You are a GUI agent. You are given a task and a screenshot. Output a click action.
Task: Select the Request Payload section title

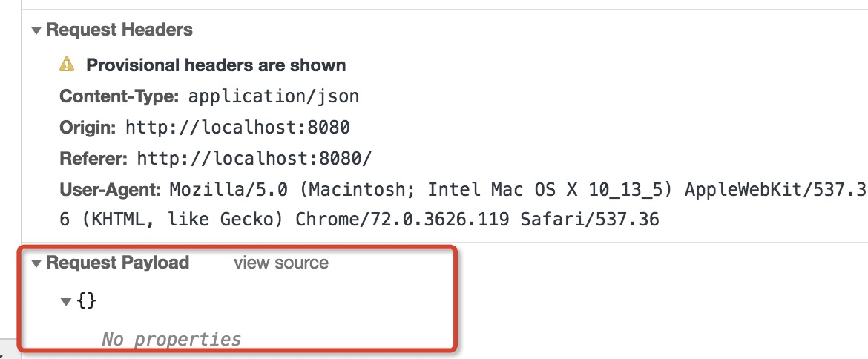117,262
